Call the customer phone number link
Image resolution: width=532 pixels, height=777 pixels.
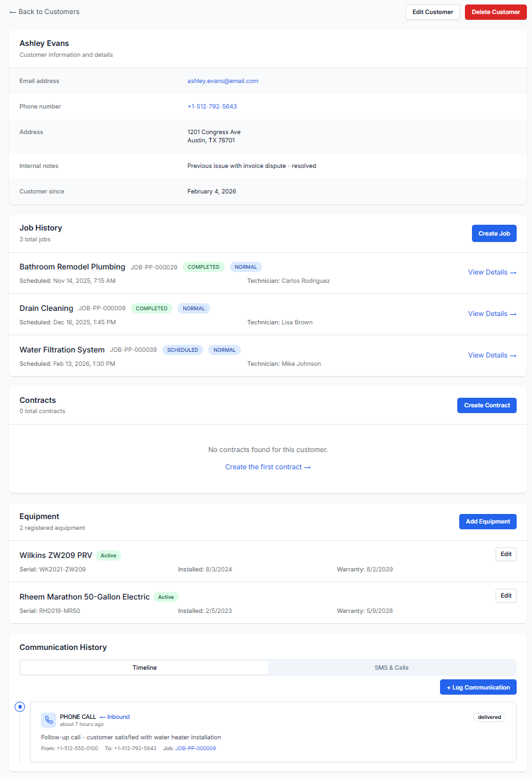point(212,107)
